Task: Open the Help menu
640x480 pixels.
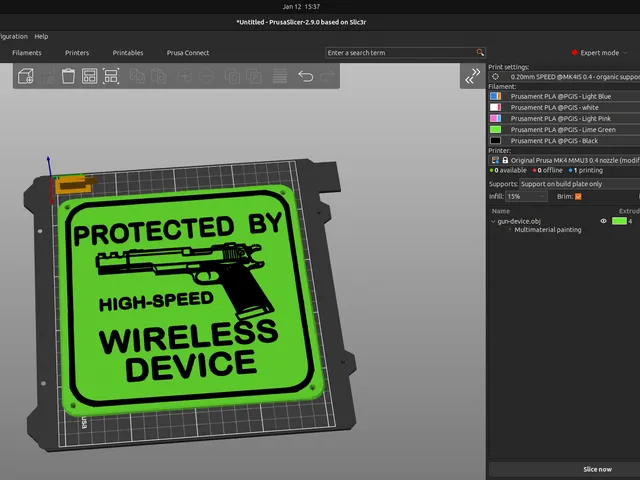Action: tap(41, 36)
